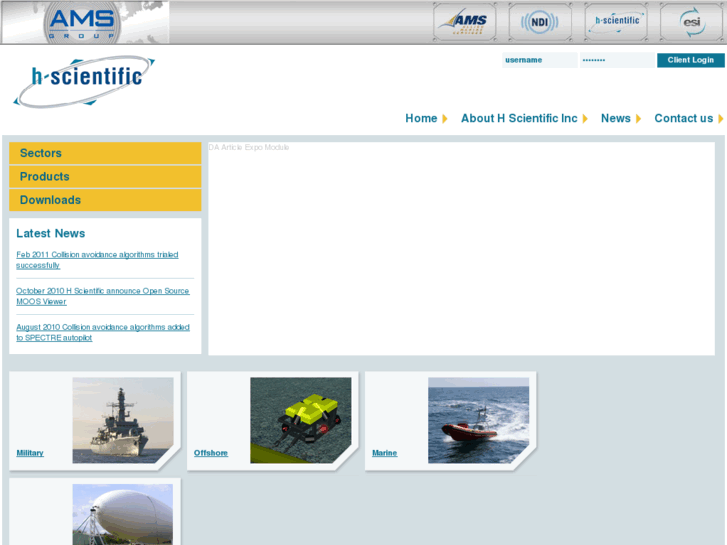Open the Offshore sector link

tap(211, 453)
